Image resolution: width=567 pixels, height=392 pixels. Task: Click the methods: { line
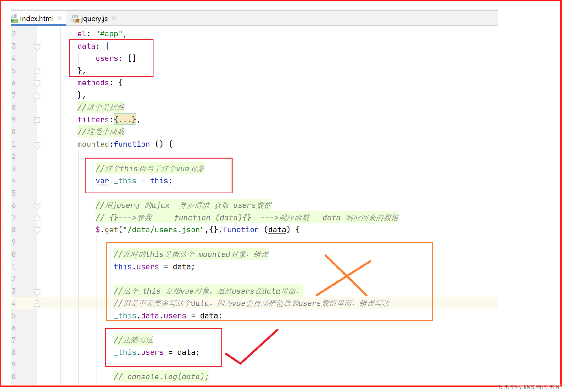point(100,83)
